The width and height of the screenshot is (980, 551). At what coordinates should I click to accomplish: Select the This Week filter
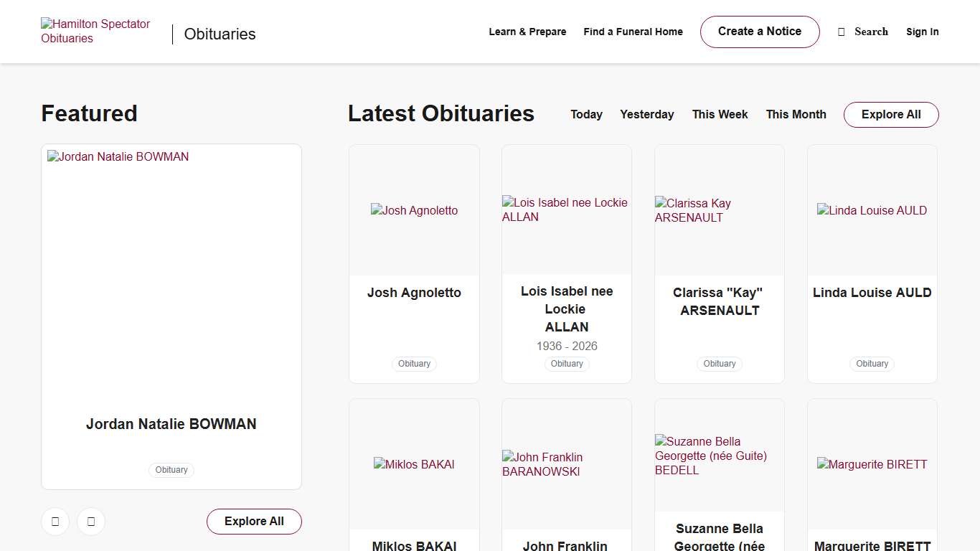720,114
